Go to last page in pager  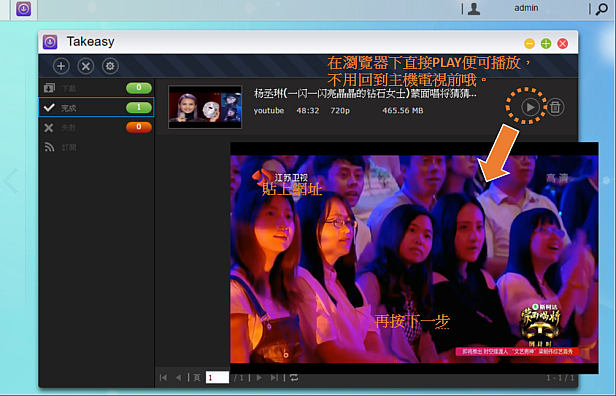[274, 378]
